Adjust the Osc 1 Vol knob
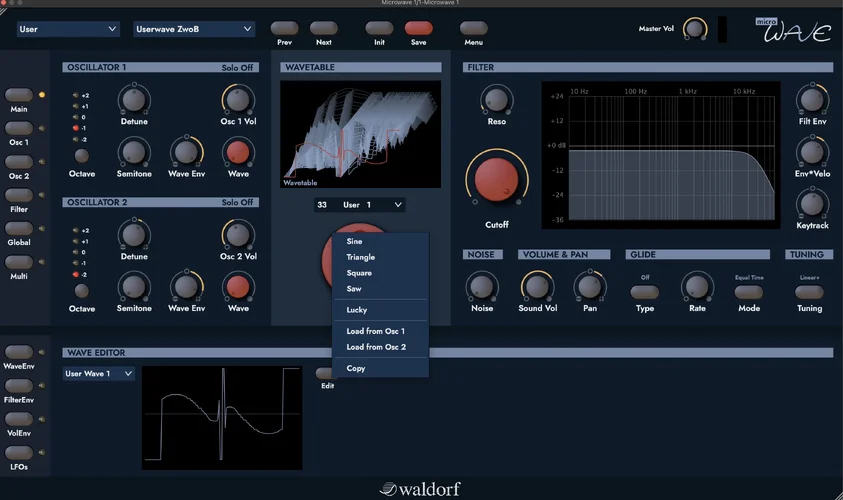843x500 pixels. (238, 100)
